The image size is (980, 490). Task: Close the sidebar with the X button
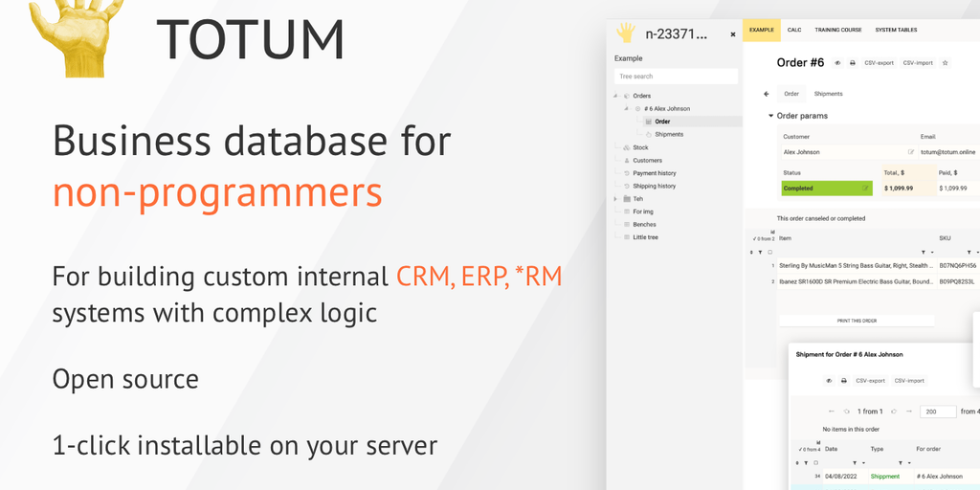click(732, 35)
